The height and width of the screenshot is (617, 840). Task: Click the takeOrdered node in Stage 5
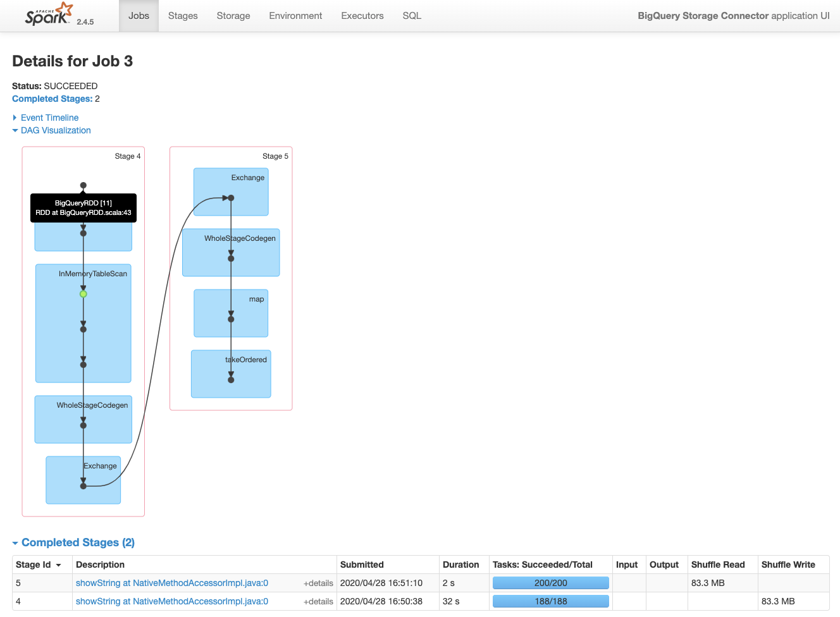230,374
